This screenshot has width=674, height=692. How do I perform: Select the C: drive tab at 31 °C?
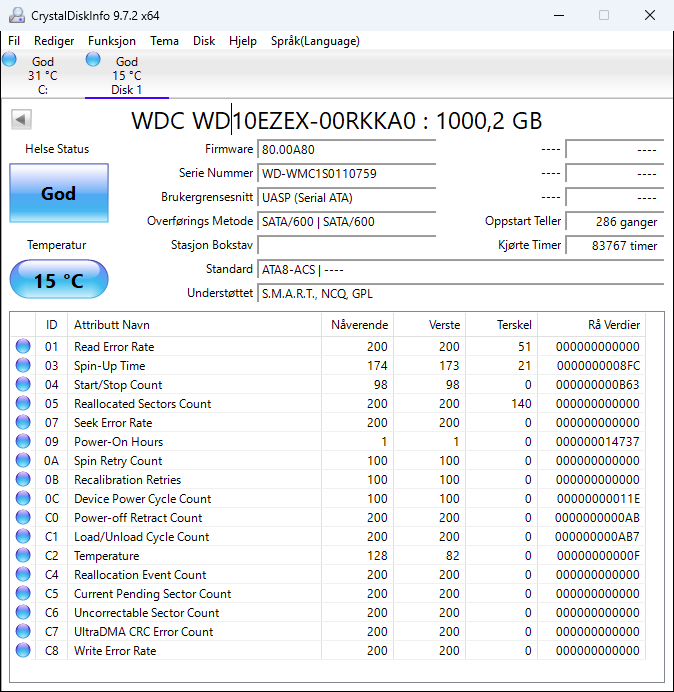(x=42, y=75)
